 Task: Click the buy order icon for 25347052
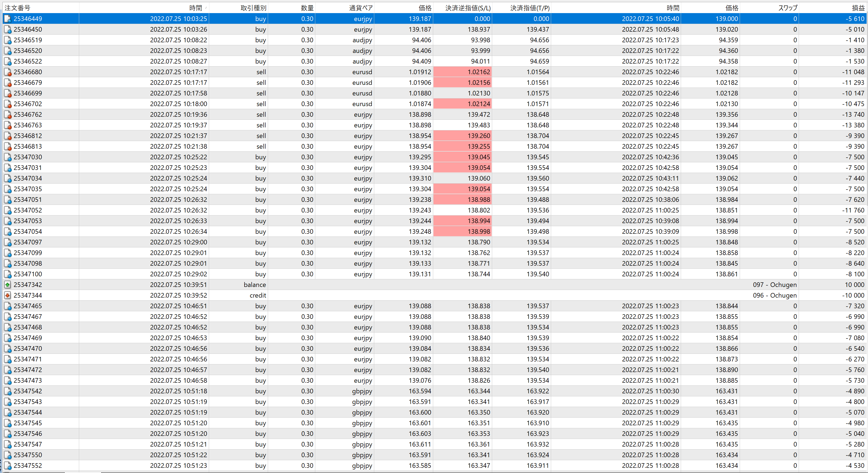pyautogui.click(x=7, y=210)
